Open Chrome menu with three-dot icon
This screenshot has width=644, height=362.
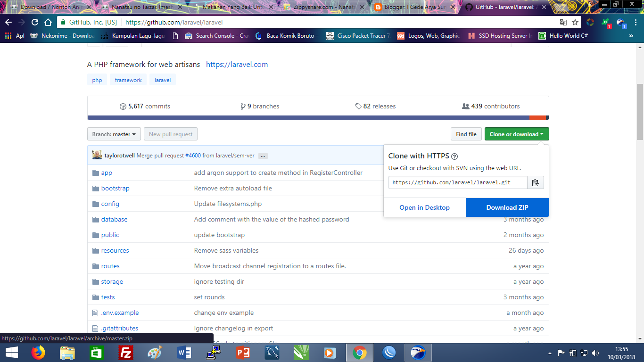635,22
